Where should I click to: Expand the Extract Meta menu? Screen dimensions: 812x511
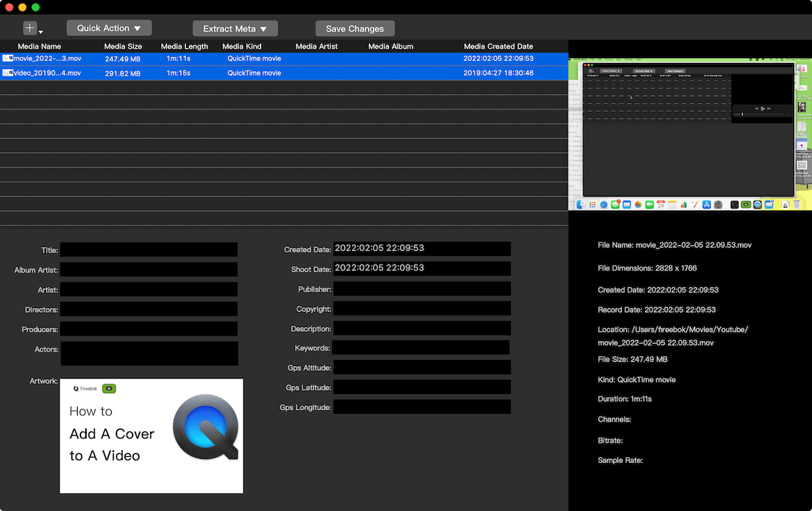coord(235,28)
